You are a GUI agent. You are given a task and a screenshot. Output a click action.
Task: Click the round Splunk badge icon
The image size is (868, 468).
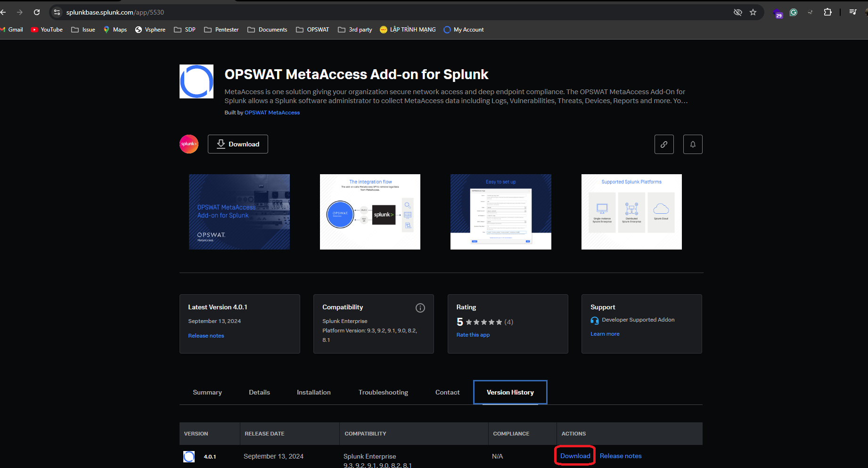coord(189,144)
